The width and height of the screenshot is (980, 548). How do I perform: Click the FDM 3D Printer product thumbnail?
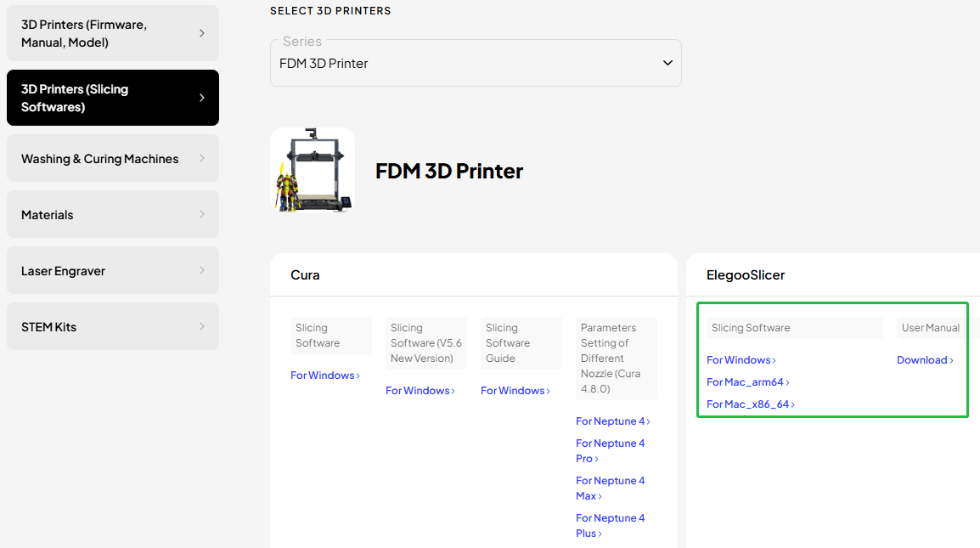(313, 170)
